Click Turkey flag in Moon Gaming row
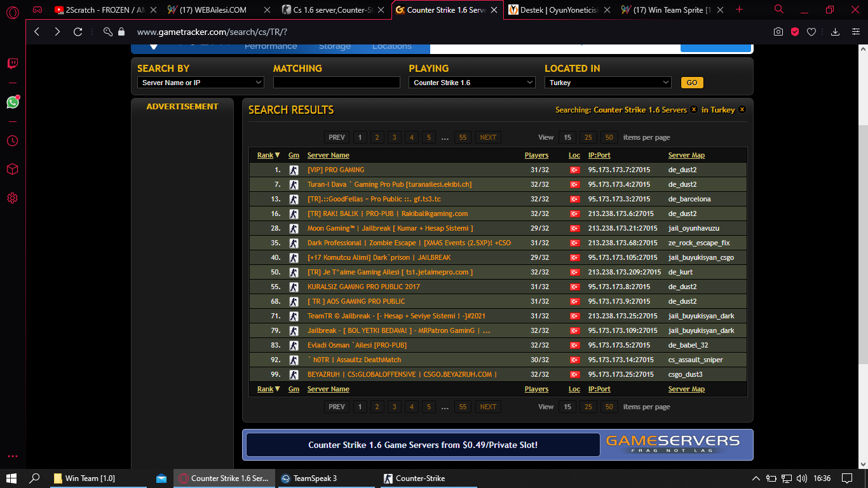 [574, 228]
